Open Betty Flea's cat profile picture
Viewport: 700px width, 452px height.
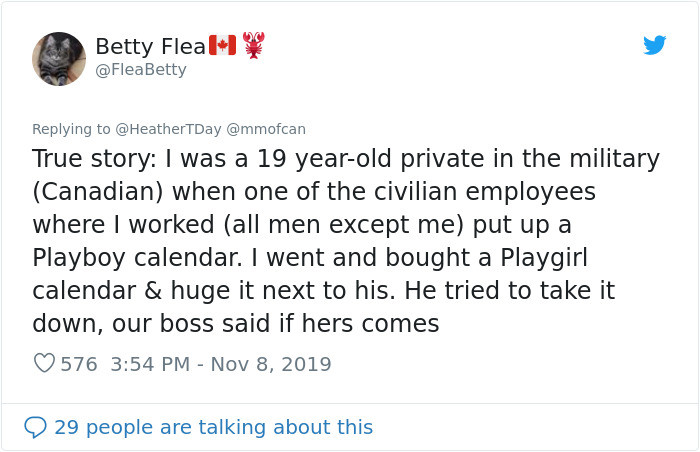pyautogui.click(x=59, y=58)
